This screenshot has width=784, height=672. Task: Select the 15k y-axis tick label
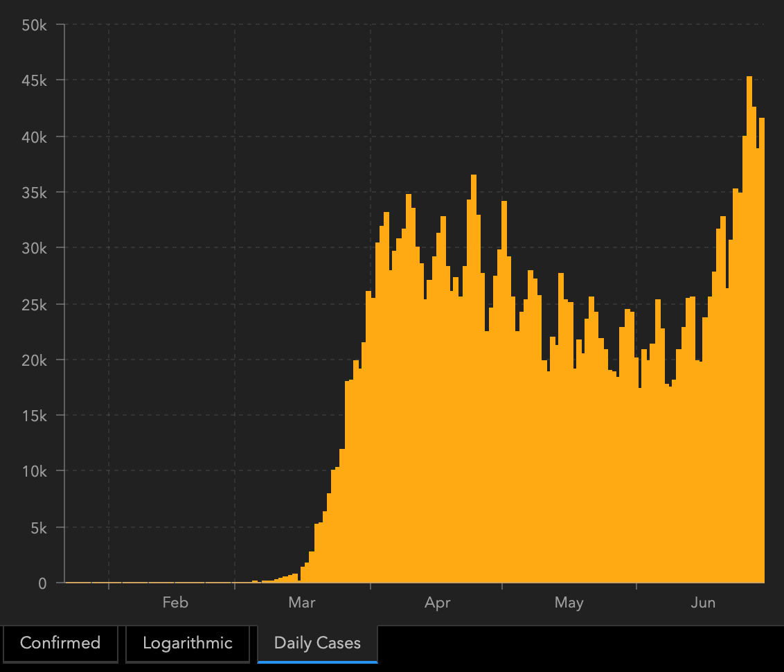pyautogui.click(x=34, y=416)
